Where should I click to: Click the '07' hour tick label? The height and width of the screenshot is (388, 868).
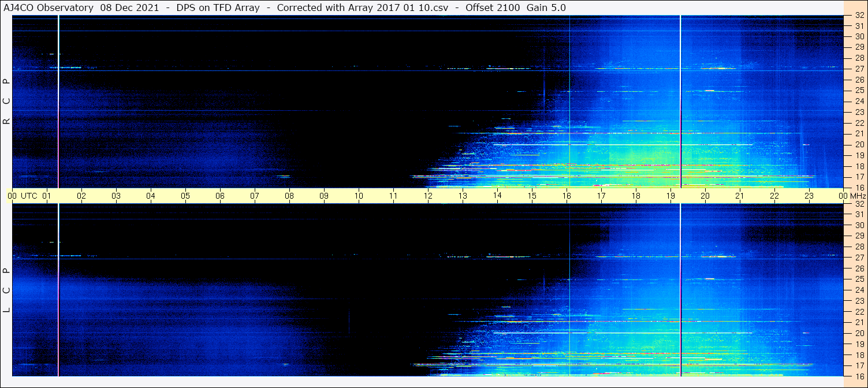coord(255,196)
